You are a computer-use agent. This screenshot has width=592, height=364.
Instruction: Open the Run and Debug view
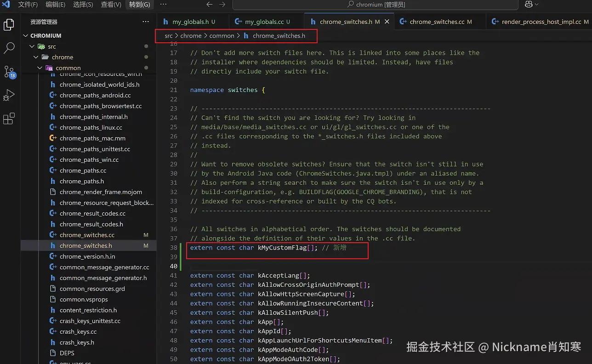9,95
